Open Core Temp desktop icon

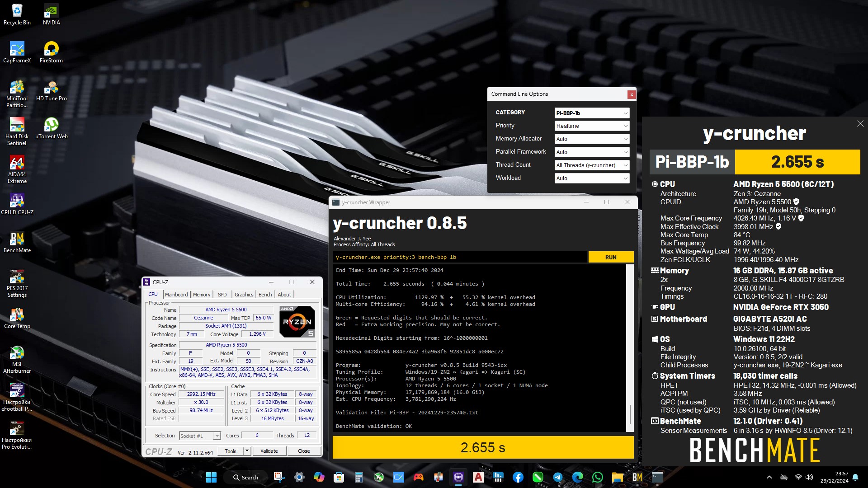17,318
